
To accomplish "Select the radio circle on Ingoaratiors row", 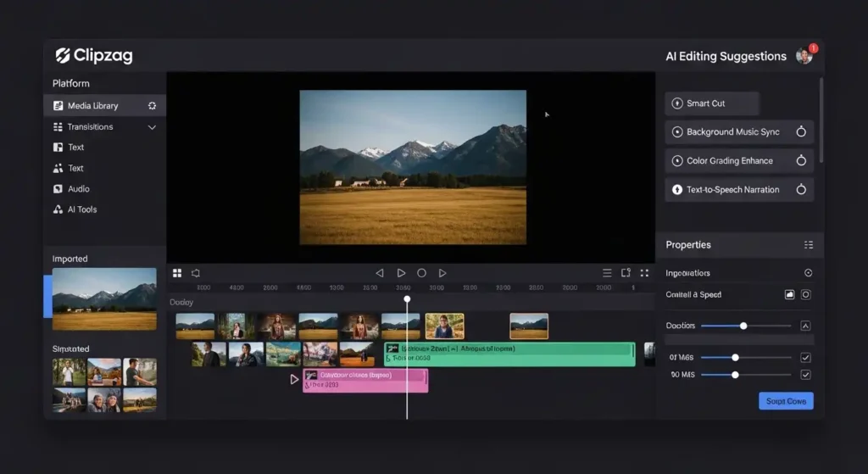I will point(808,273).
